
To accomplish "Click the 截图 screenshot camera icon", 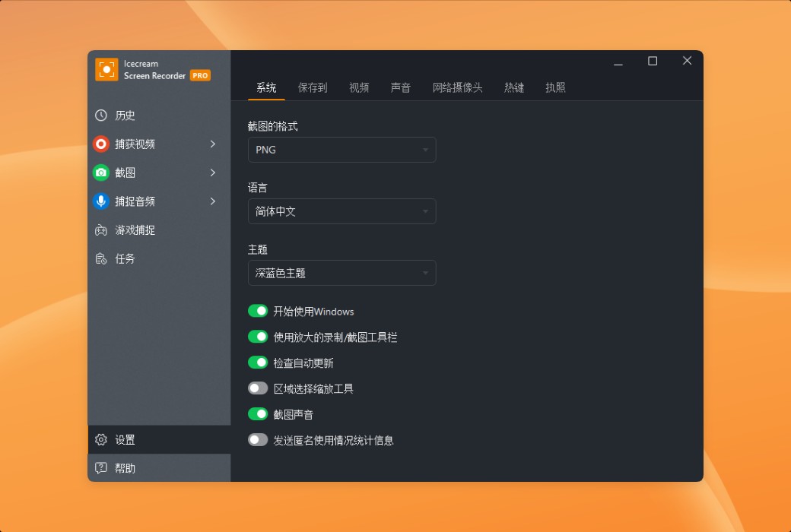I will pos(100,173).
